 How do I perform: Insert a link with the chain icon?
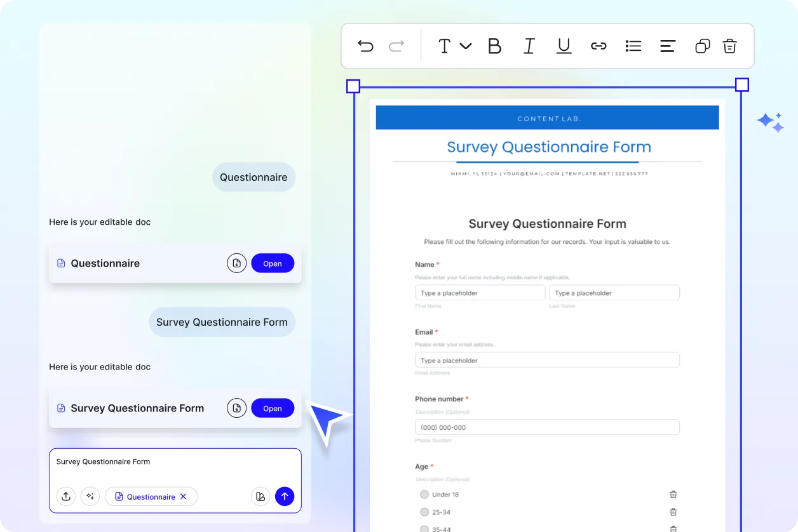click(598, 46)
